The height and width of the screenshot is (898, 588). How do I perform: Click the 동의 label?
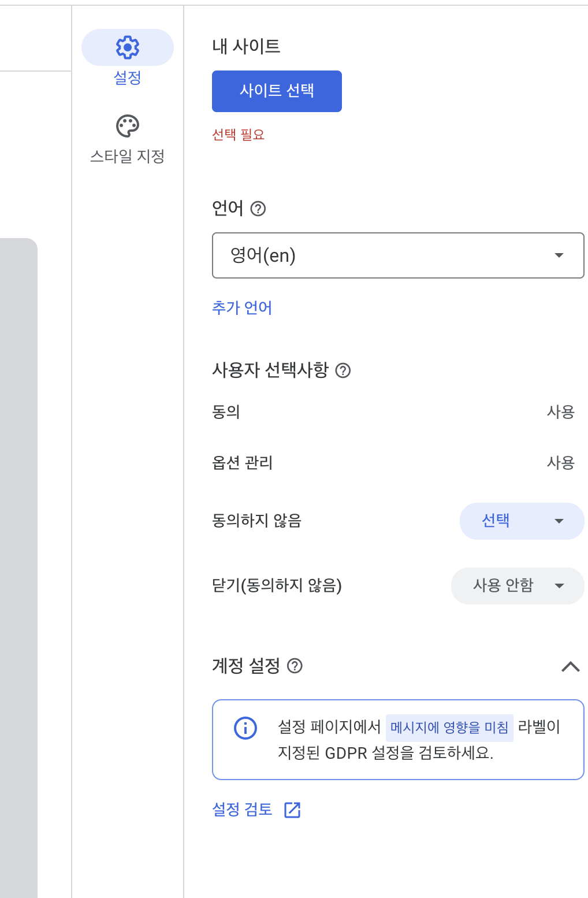pyautogui.click(x=226, y=412)
